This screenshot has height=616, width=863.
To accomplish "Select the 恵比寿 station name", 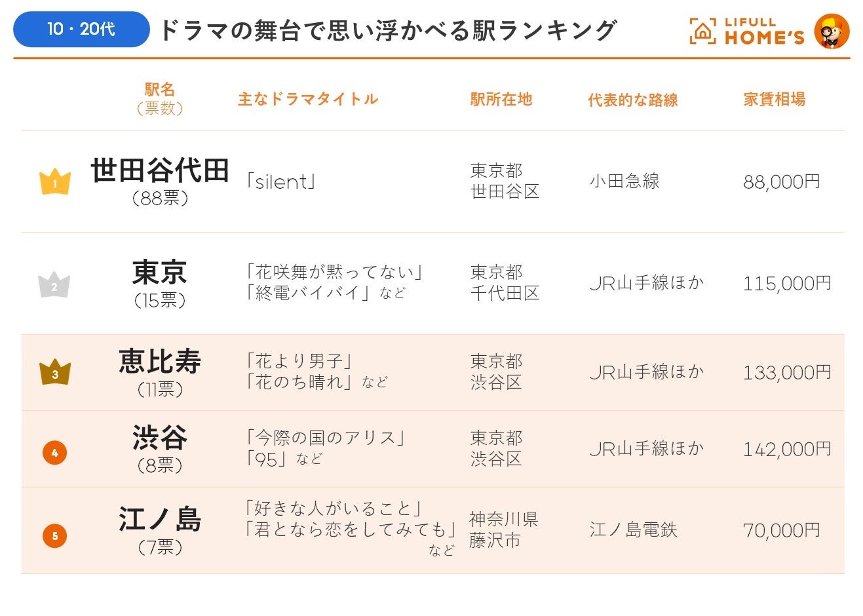I will tap(160, 361).
